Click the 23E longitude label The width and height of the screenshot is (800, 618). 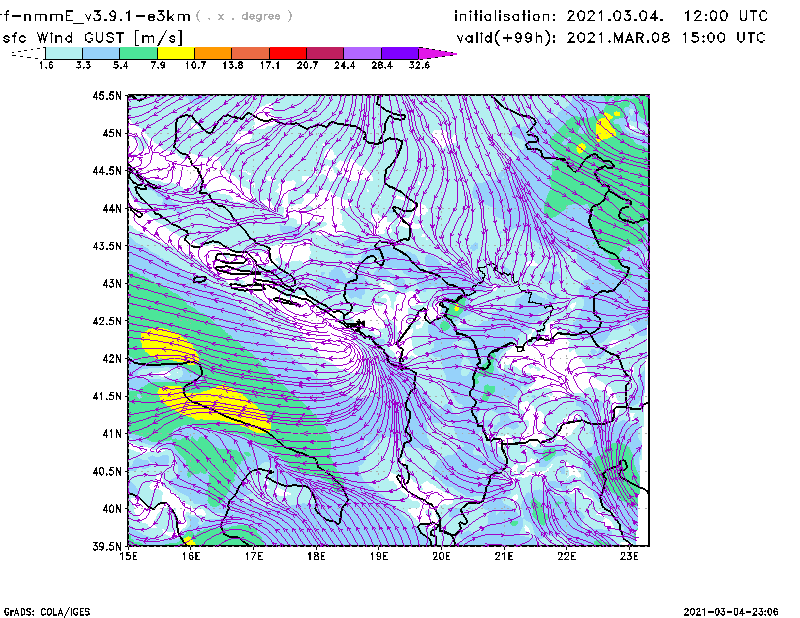[629, 556]
